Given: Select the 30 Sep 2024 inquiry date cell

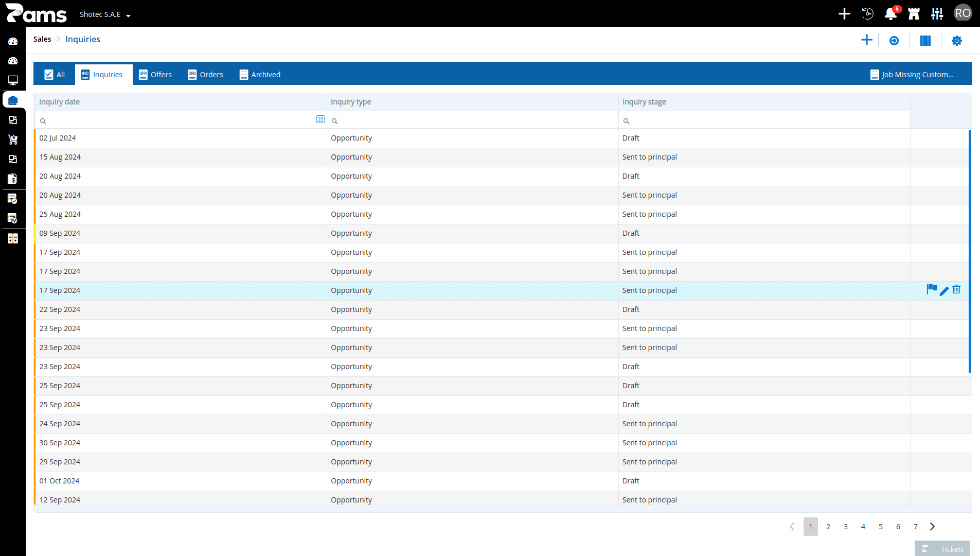Looking at the screenshot, I should 181,443.
